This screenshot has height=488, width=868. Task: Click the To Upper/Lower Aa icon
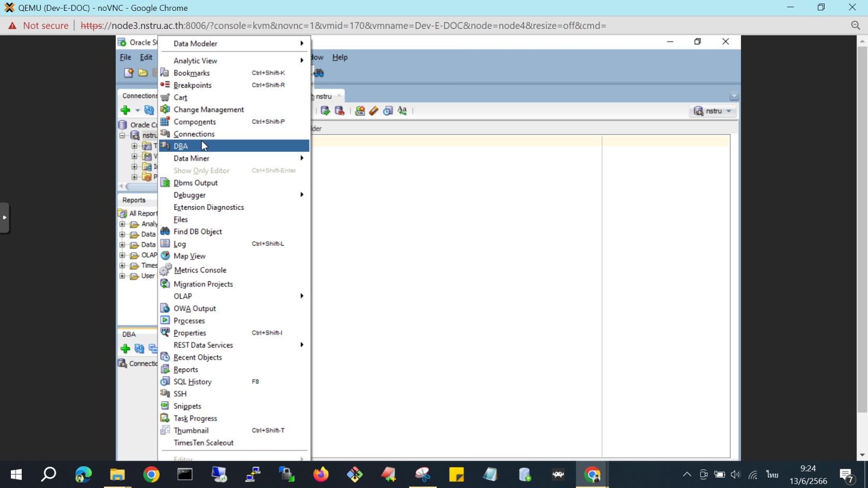(402, 111)
